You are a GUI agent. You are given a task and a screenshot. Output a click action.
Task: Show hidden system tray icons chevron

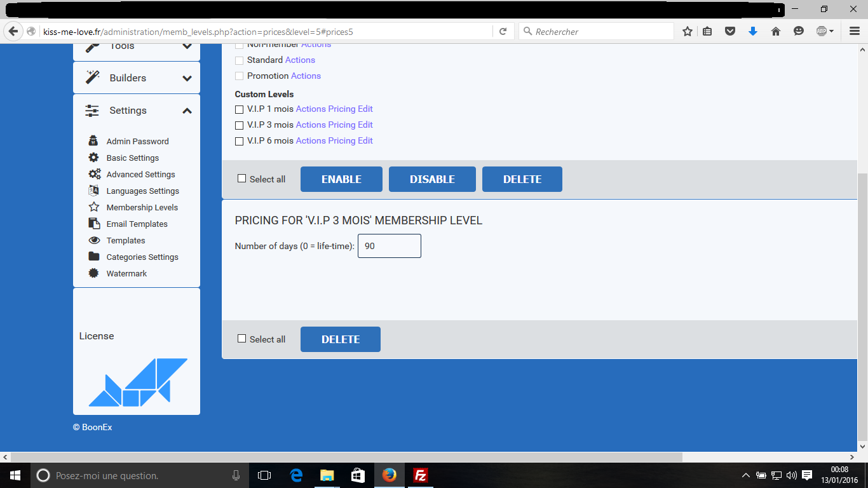click(746, 475)
